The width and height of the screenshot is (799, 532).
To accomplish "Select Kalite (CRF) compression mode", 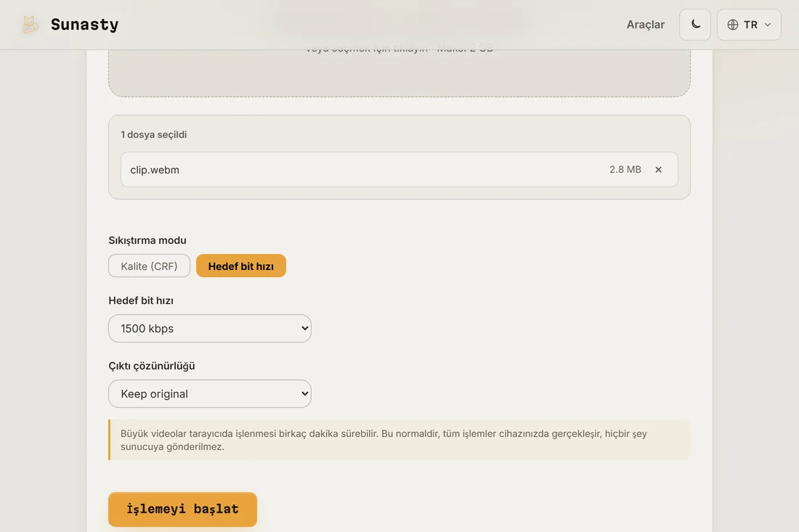I will (150, 266).
